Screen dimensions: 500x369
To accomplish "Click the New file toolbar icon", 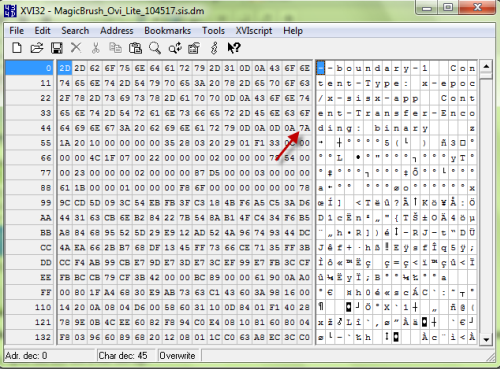I will coord(17,48).
